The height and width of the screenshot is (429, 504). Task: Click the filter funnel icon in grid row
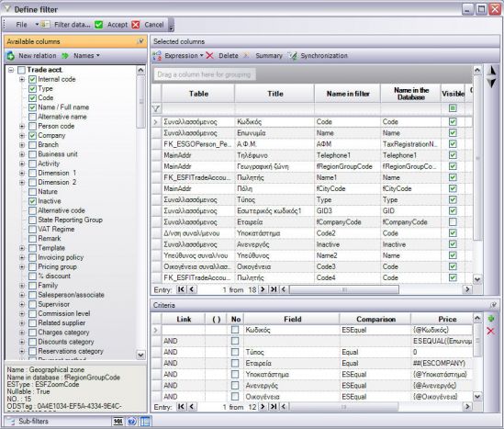[x=156, y=108]
